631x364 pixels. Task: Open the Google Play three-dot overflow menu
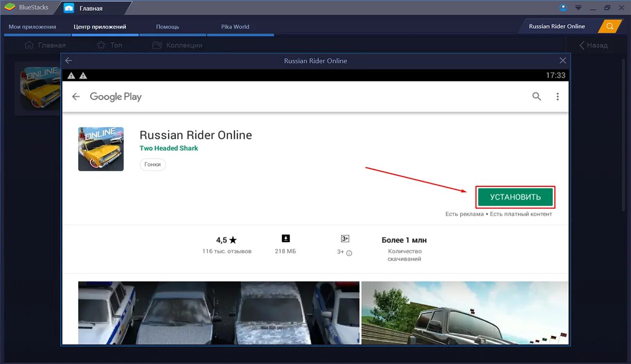point(558,97)
